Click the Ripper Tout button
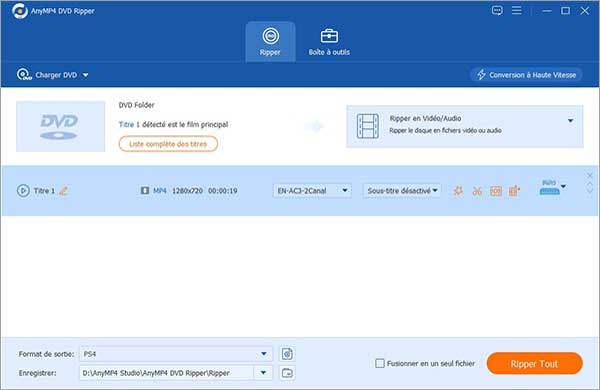The image size is (600, 390). coord(535,364)
